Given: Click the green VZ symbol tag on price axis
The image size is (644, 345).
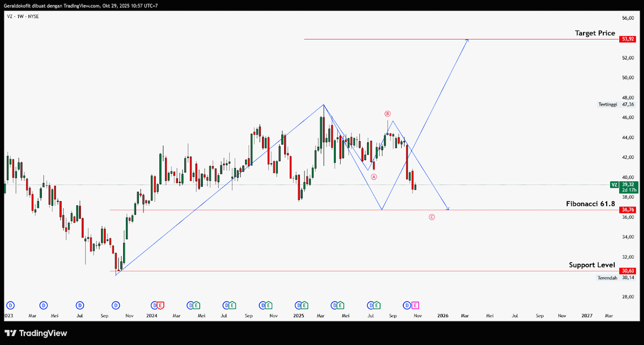Looking at the screenshot, I should pos(614,185).
